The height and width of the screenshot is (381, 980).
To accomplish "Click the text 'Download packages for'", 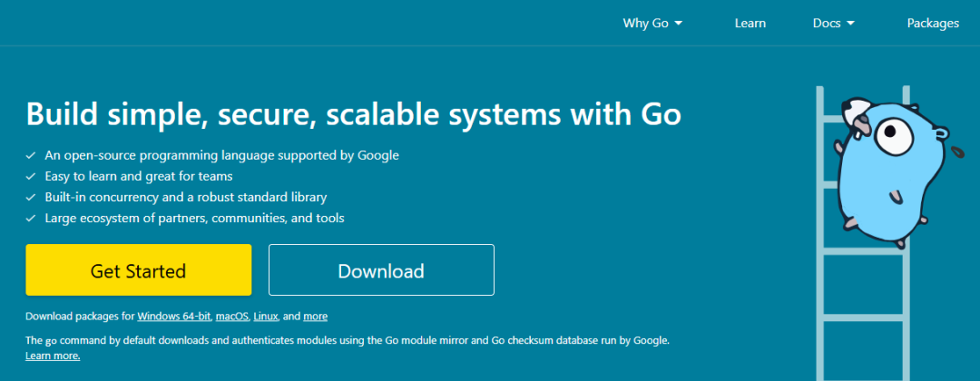I will 80,316.
